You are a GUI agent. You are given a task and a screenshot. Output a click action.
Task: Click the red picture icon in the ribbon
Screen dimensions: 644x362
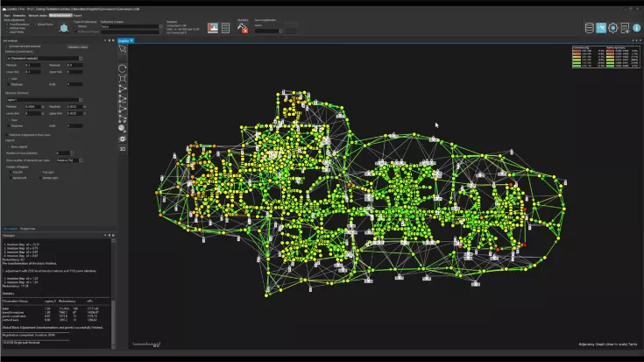point(213,28)
